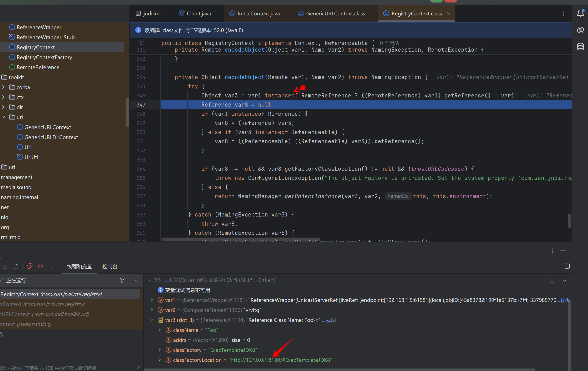Minimize the debug tool window
588x371 pixels.
563,250
